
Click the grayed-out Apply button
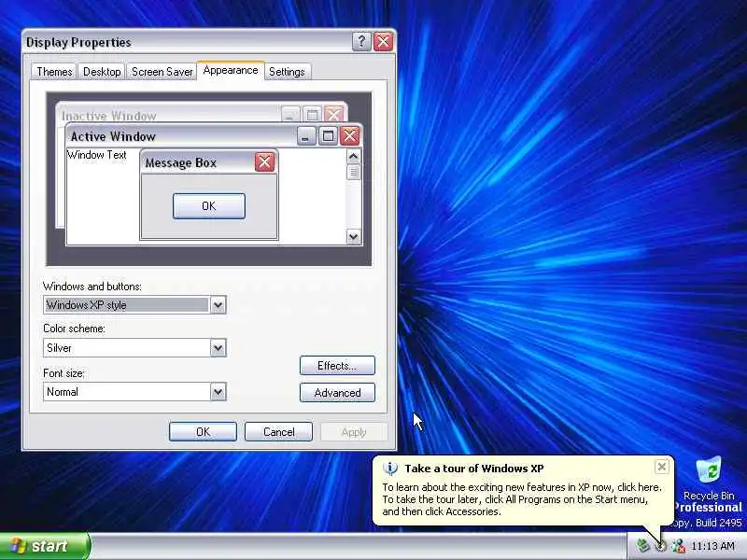(x=354, y=432)
